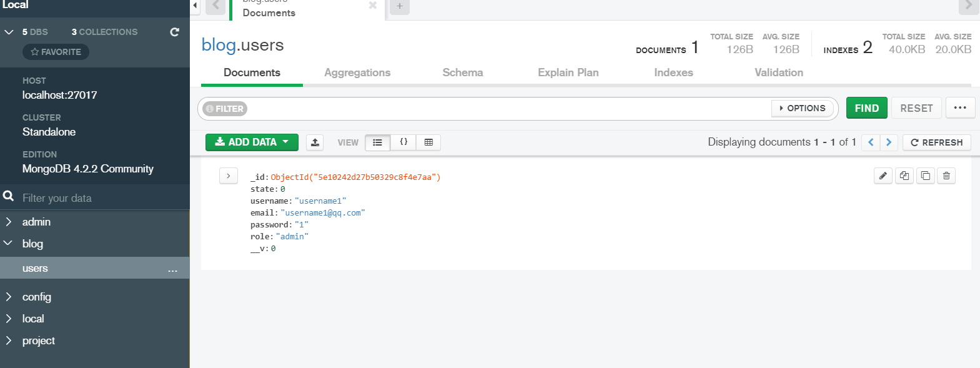Copy document icon

904,176
